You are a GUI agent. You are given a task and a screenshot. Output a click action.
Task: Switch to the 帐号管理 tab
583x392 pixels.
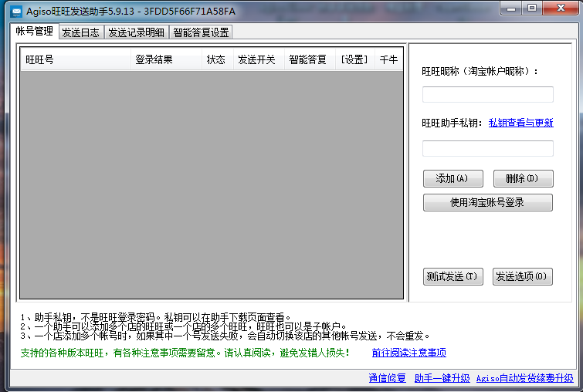click(35, 31)
